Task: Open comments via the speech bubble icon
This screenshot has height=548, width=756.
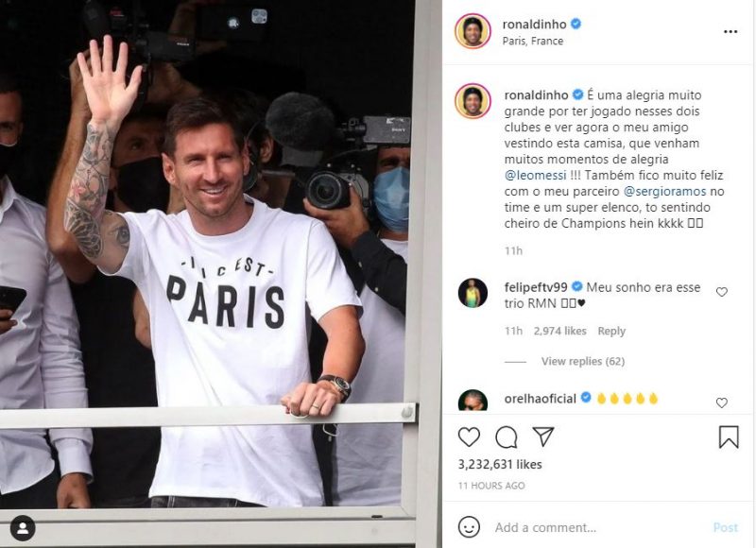Action: tap(507, 437)
